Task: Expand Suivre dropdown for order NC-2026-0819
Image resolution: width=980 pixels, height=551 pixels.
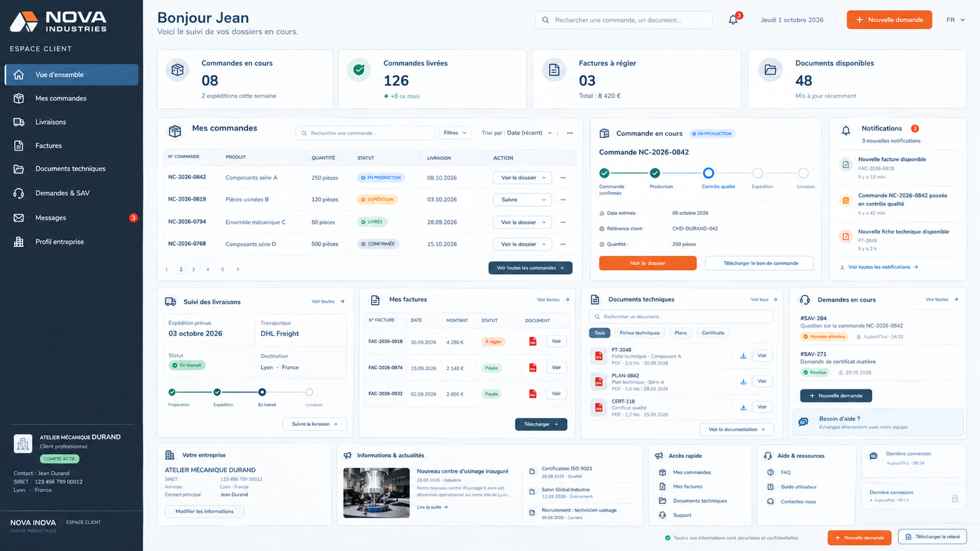Action: tap(522, 200)
